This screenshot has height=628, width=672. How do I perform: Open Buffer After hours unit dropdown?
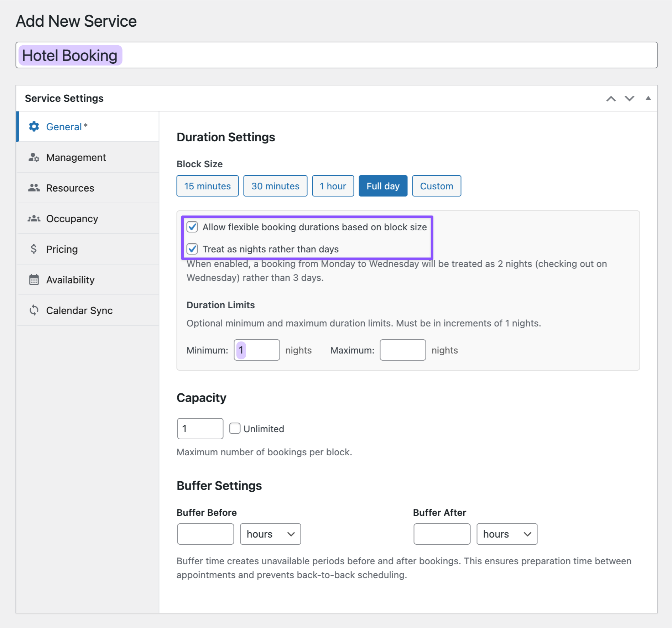(507, 534)
